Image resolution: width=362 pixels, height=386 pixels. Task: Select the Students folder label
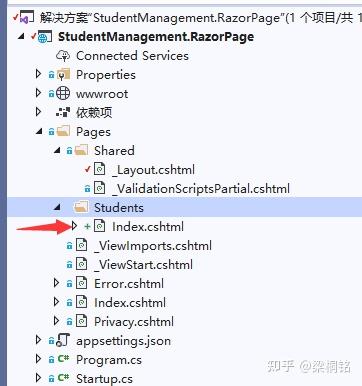point(119,208)
